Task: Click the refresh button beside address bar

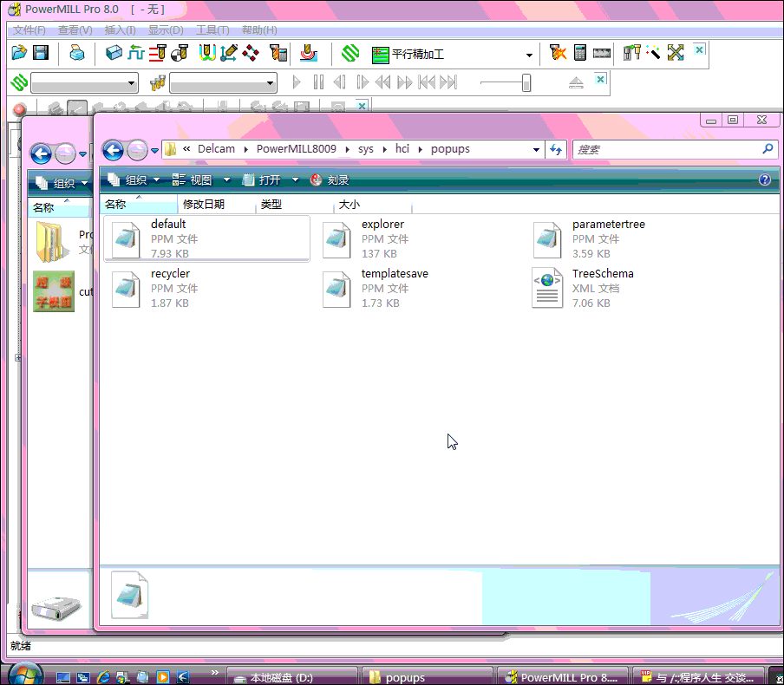Action: pyautogui.click(x=556, y=149)
